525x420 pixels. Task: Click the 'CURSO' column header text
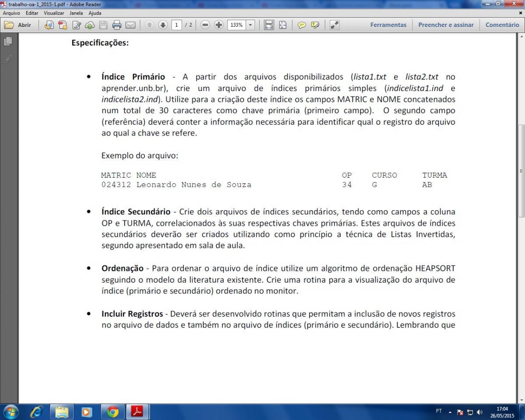point(385,175)
